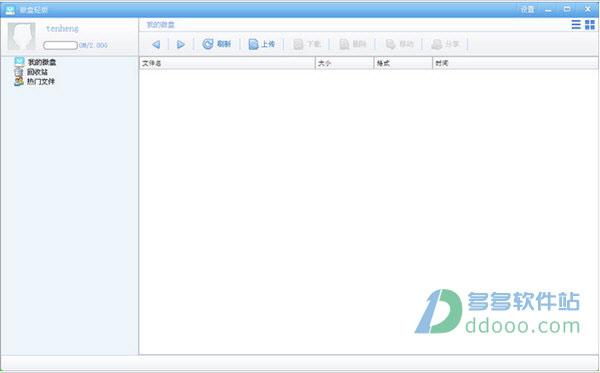Switch to grid thumbnail view

[x=590, y=24]
